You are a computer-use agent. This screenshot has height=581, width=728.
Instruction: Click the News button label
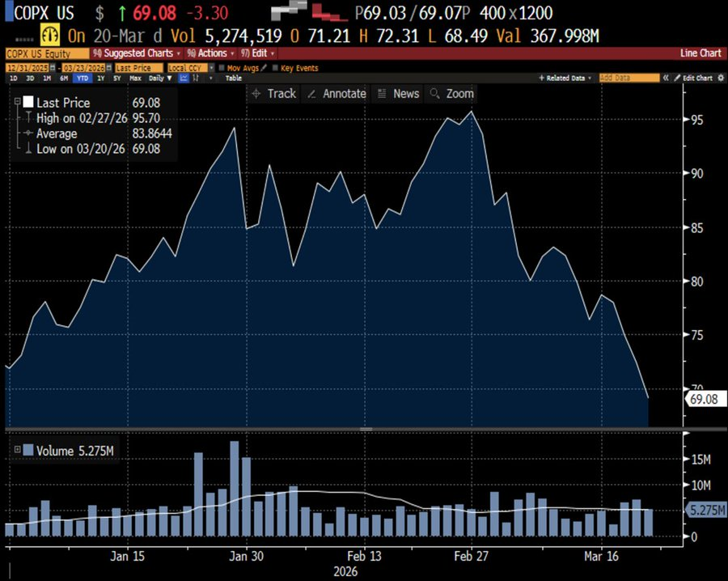(x=406, y=94)
